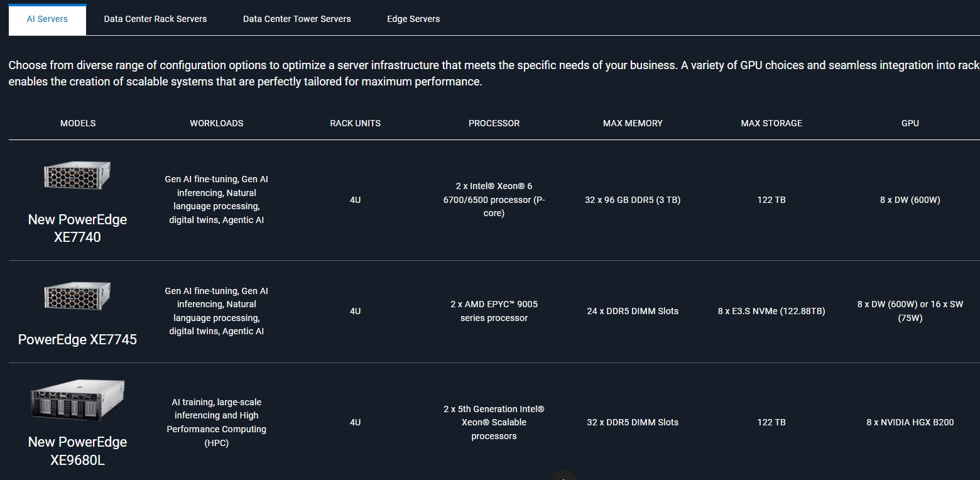Image resolution: width=980 pixels, height=480 pixels.
Task: Click the PROCESSOR column header
Action: [494, 123]
